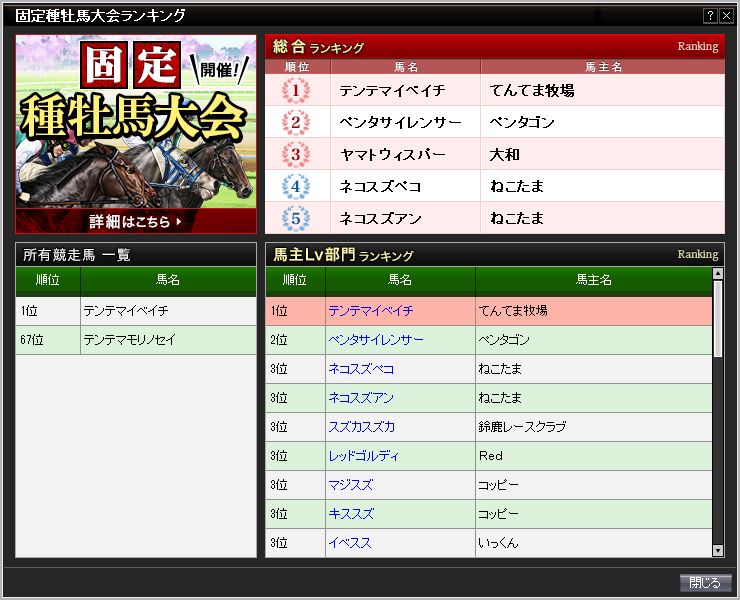Click the rank 1 laurel badge
740x600 pixels.
pos(296,90)
